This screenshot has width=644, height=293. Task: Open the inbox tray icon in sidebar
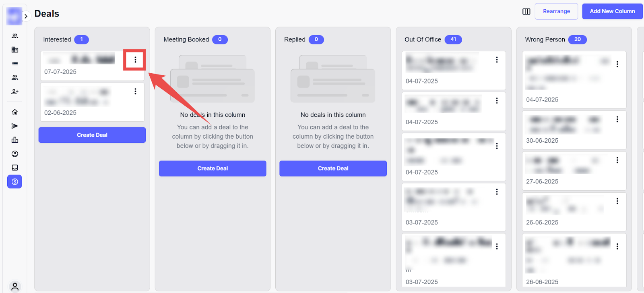[15, 168]
